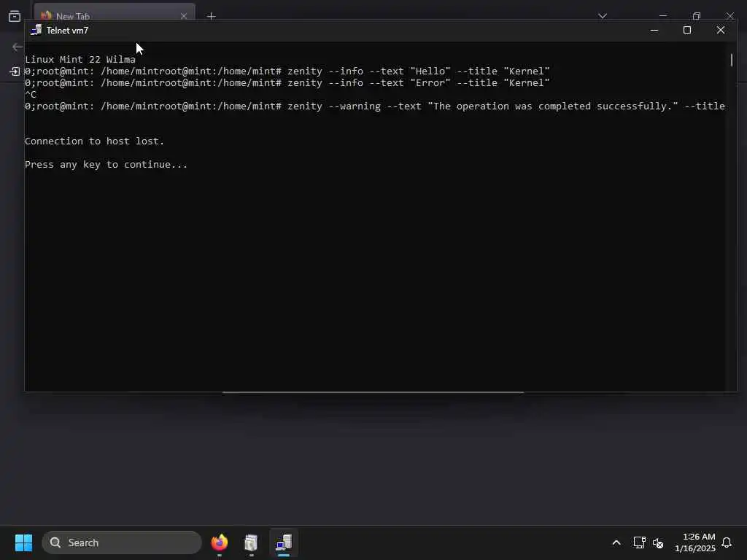Viewport: 747px width, 560px height.
Task: Open the notifications bell icon
Action: [727, 542]
